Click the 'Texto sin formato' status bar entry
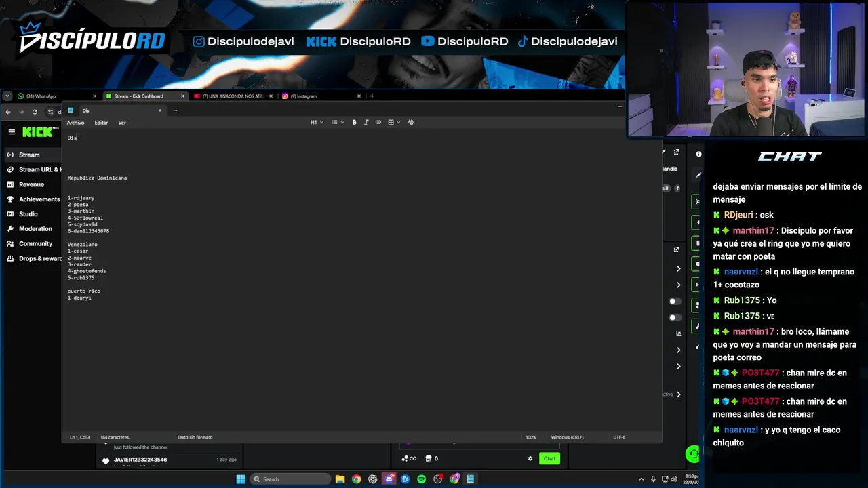Screen dimensions: 868x488 pyautogui.click(x=195, y=437)
